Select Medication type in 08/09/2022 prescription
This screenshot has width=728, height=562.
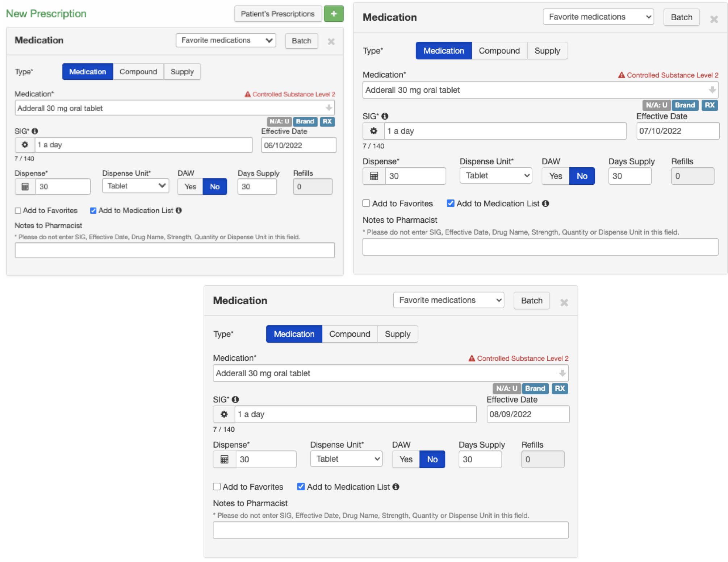[x=294, y=334]
